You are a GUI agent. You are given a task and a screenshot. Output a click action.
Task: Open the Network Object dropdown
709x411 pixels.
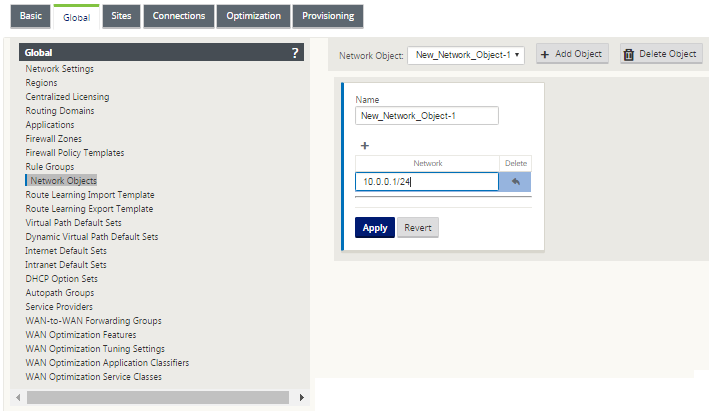[x=466, y=55]
